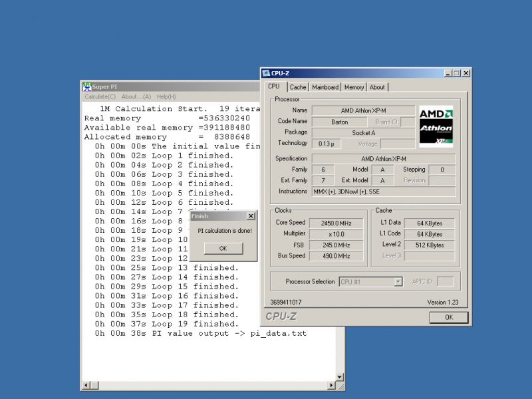Click the Name field AMD Athlon XP-M
This screenshot has height=399, width=532.
363,110
